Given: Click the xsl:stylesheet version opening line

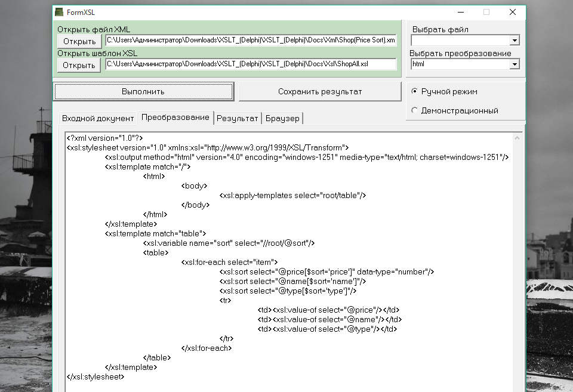Looking at the screenshot, I should [x=208, y=147].
